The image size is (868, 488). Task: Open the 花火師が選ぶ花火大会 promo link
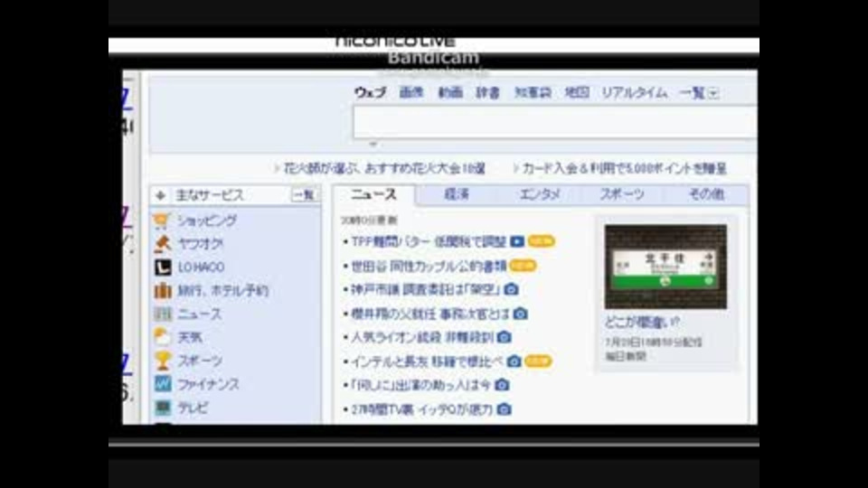click(385, 168)
